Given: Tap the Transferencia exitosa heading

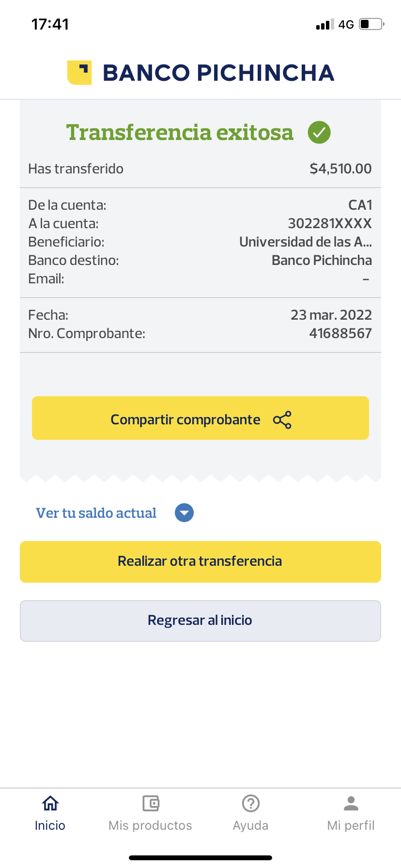Looking at the screenshot, I should pyautogui.click(x=180, y=132).
